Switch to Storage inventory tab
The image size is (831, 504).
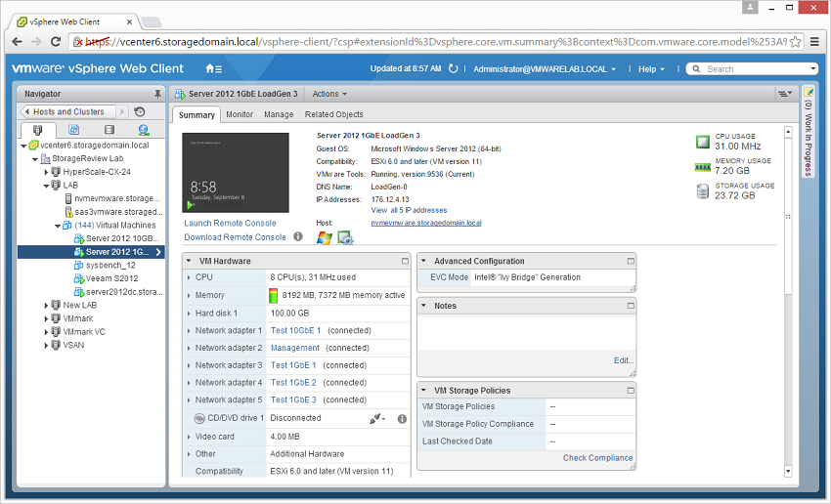109,130
